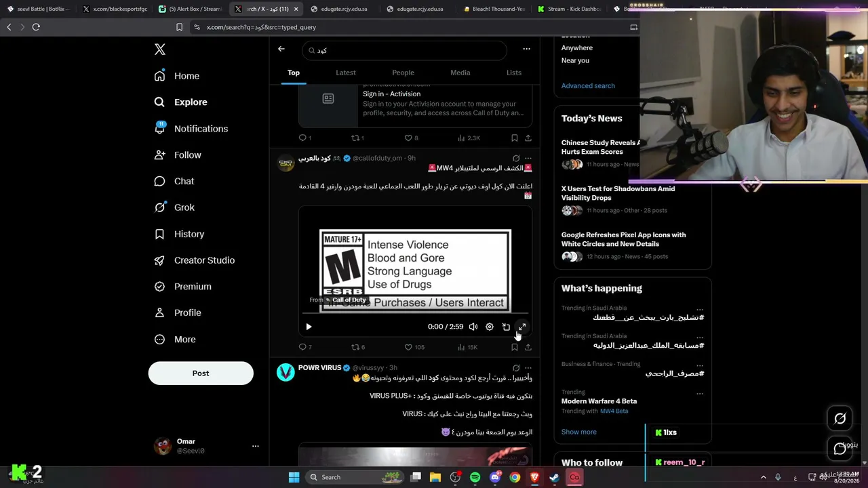Open options for the Business & finance trend

(x=700, y=365)
